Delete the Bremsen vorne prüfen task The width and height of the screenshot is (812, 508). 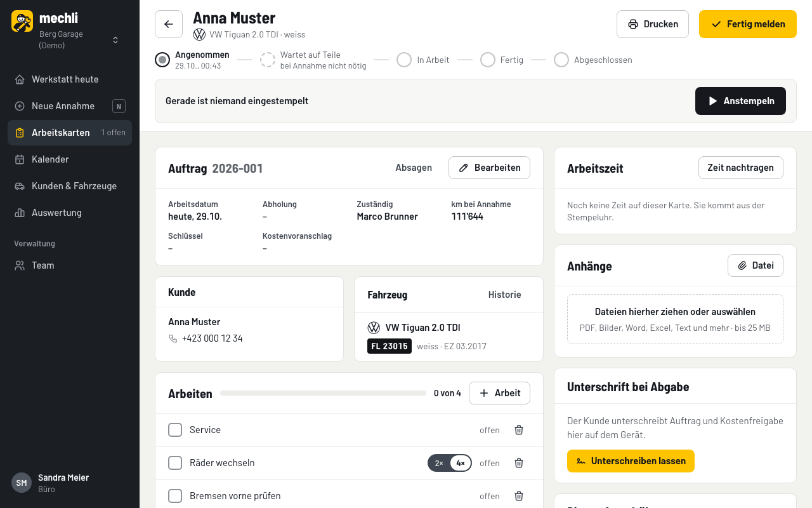[x=519, y=496]
